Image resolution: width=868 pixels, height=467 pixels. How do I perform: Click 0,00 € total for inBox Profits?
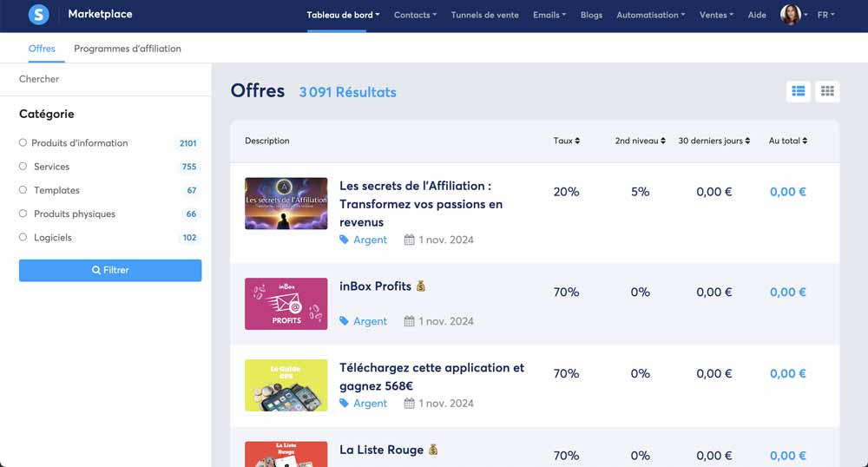click(x=788, y=292)
